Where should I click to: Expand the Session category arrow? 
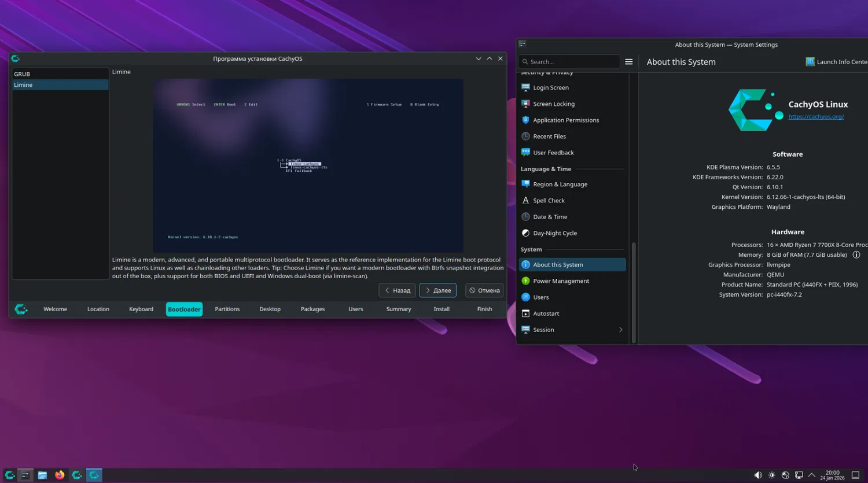[621, 330]
